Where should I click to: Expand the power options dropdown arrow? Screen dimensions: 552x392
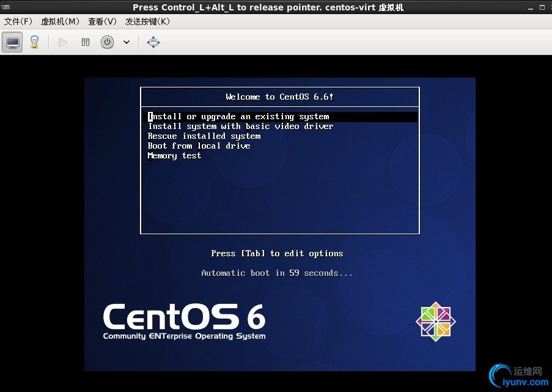pyautogui.click(x=127, y=42)
